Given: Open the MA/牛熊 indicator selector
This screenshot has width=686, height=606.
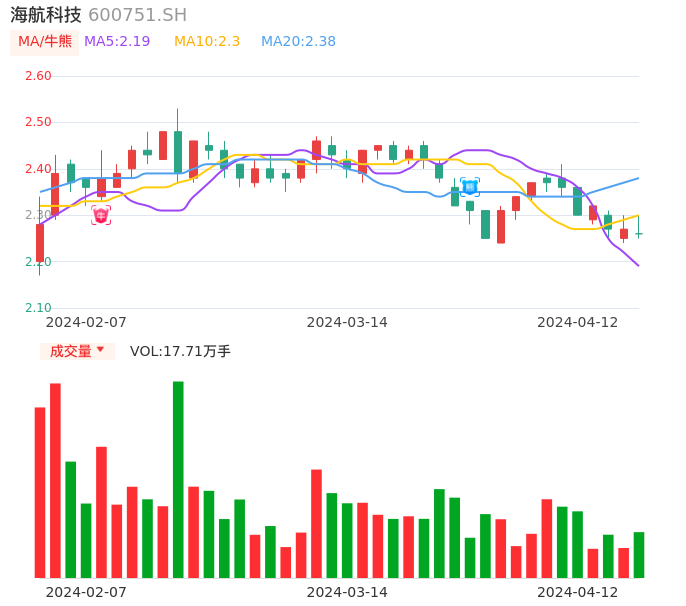Looking at the screenshot, I should point(45,42).
